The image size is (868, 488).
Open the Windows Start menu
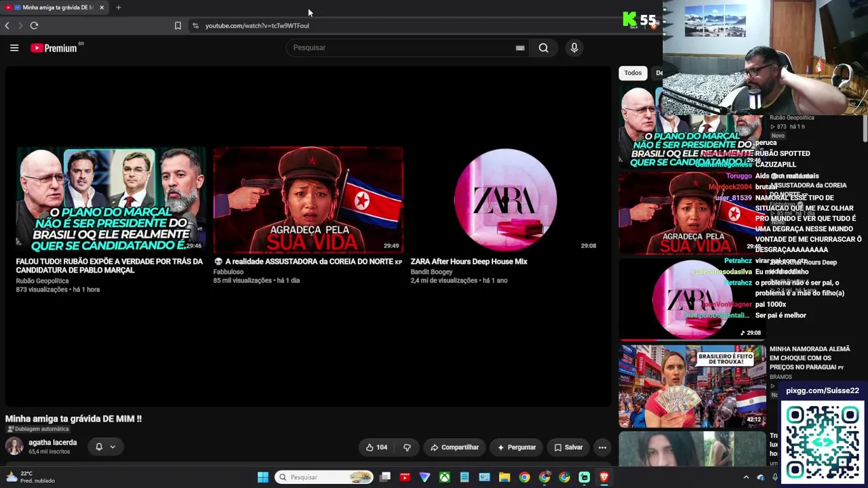click(x=262, y=477)
